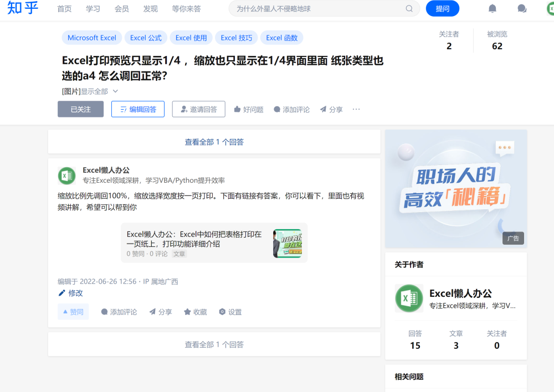Open the article titled Excel中如何把表格打印在一页纸上
This screenshot has width=554, height=392.
[x=194, y=239]
